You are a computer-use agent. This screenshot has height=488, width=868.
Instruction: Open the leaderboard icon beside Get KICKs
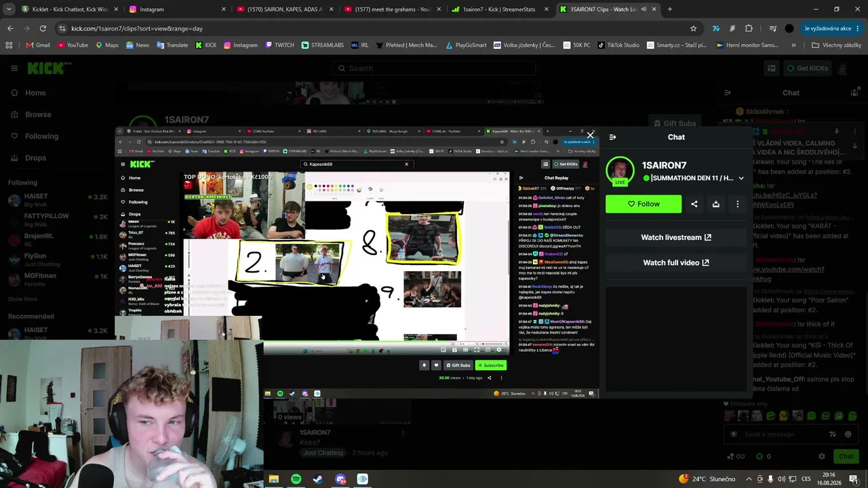click(772, 68)
